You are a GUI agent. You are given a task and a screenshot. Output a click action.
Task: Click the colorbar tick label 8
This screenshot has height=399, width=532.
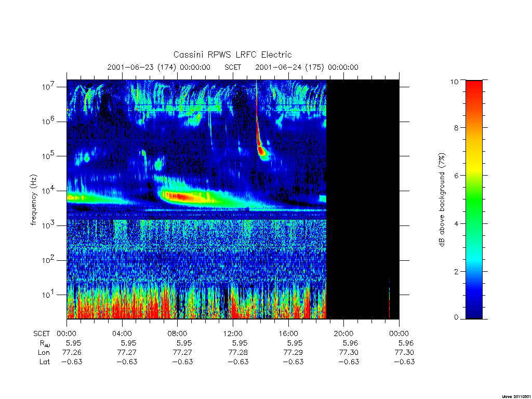(456, 128)
